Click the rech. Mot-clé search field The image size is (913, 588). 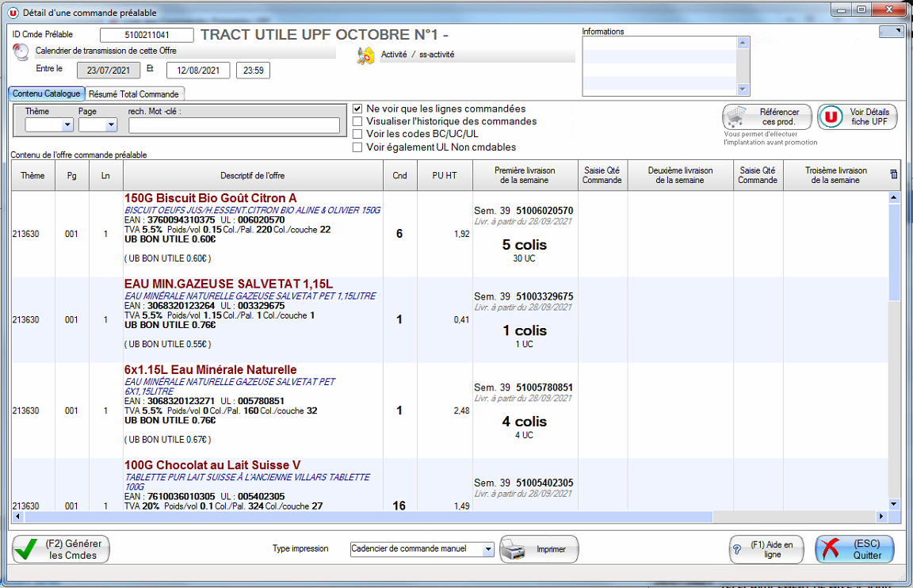point(234,125)
